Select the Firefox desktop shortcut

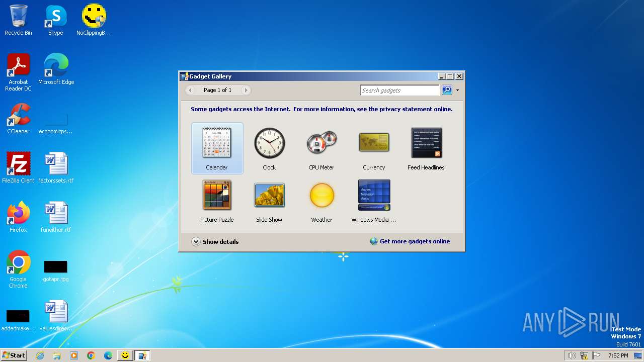[18, 217]
